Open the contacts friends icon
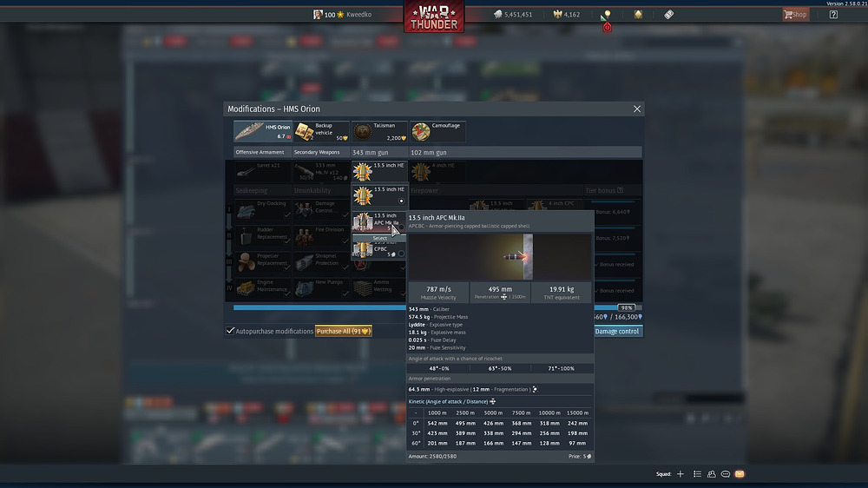The image size is (868, 488). [712, 474]
